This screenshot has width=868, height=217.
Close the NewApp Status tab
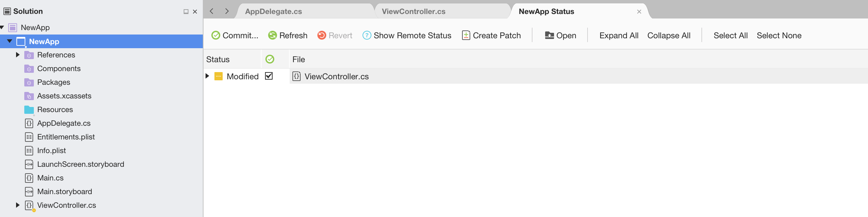639,12
